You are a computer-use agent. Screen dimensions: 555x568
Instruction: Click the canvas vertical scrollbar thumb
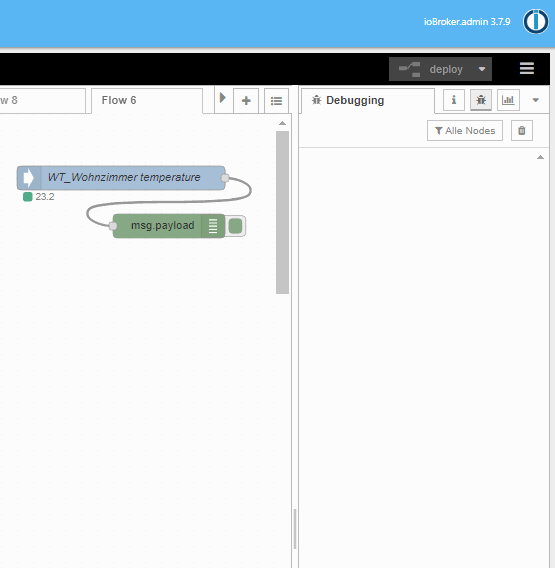(x=282, y=212)
